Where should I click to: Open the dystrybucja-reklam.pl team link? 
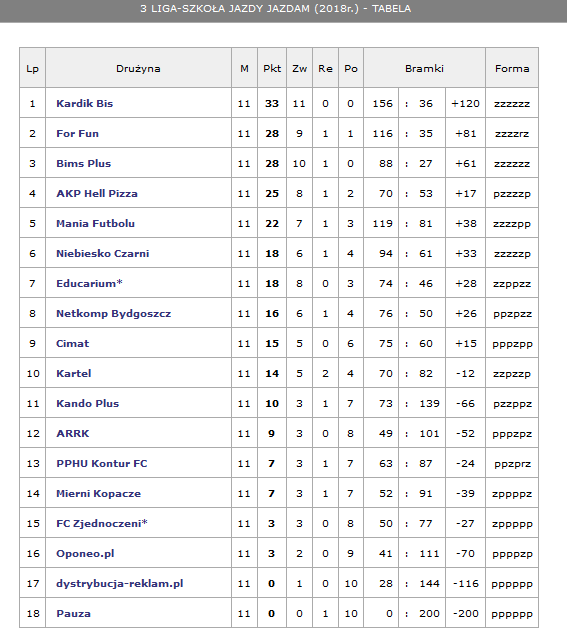(x=120, y=584)
